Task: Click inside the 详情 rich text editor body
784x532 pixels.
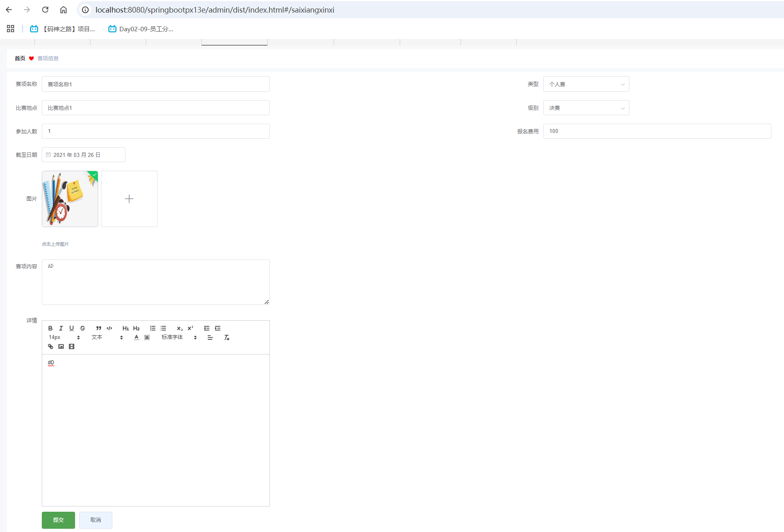Action: 156,430
